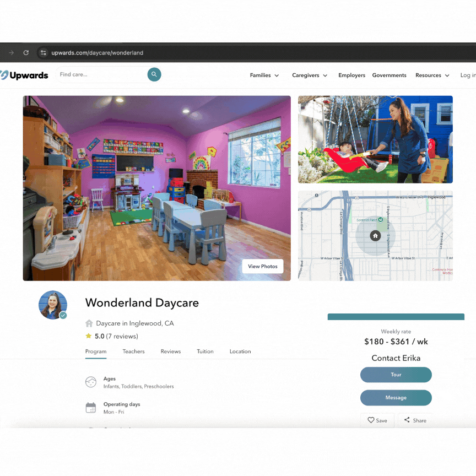Click the Save text label

(x=381, y=420)
